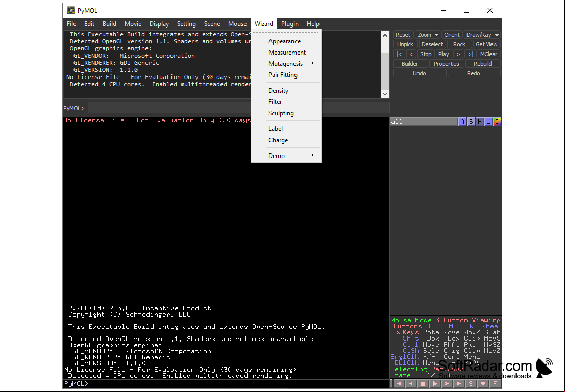Focus the PyMOL> command input field

(238, 108)
